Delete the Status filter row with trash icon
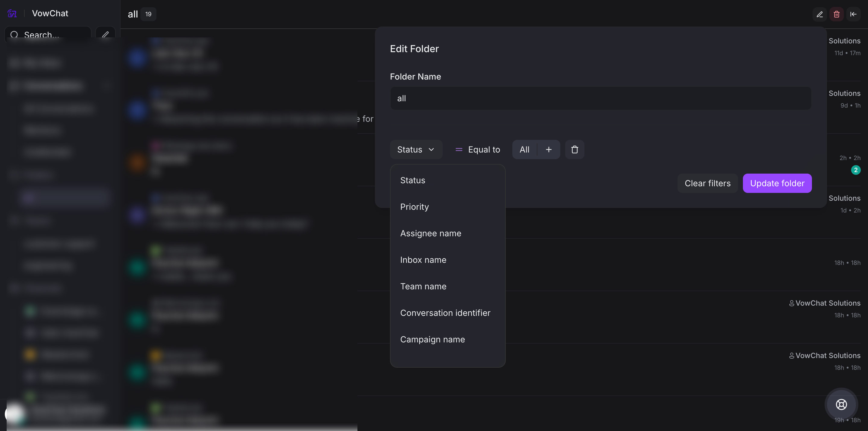 (x=574, y=149)
